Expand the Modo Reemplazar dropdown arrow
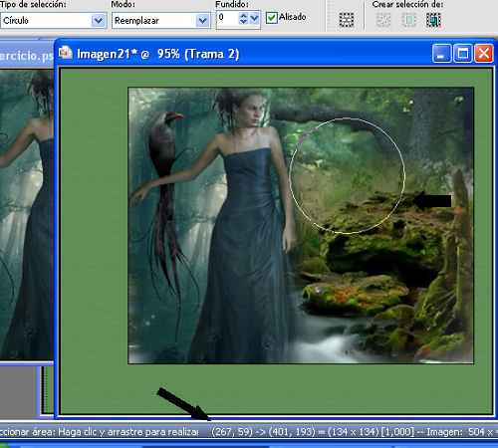498x448 pixels. [x=202, y=21]
